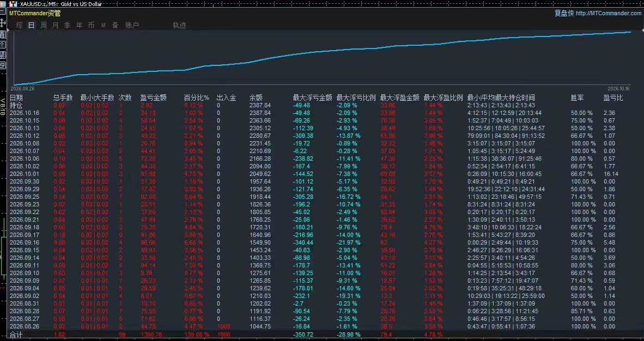Image resolution: width=644 pixels, height=341 pixels.
Task: Click the 百分比% column header
Action: click(x=197, y=98)
